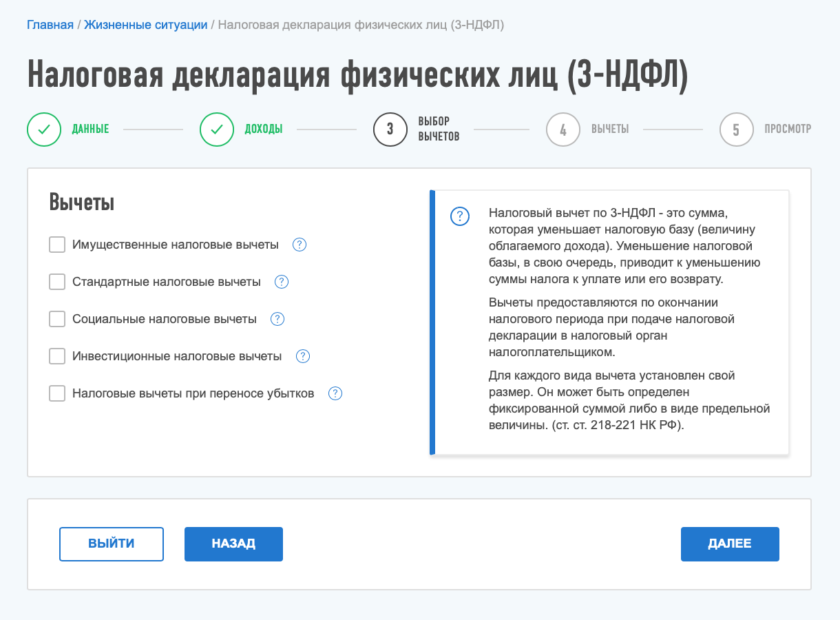Open the Главная breadcrumb link
The height and width of the screenshot is (620, 840).
50,25
